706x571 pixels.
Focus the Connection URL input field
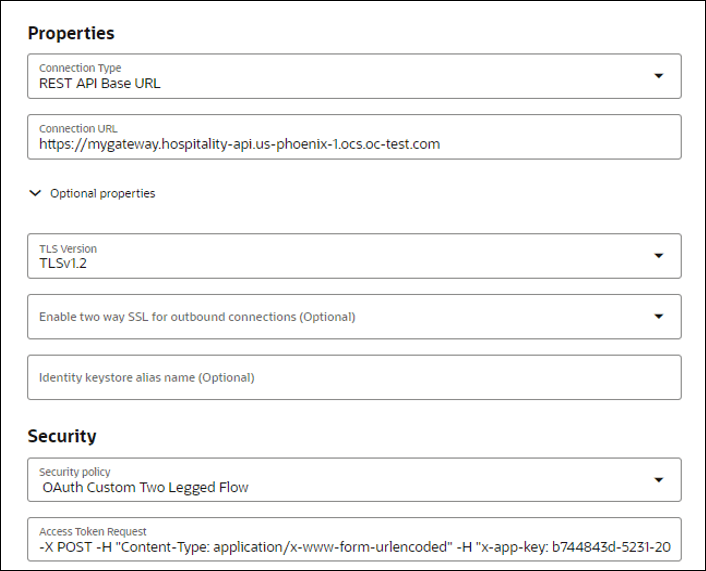point(354,137)
